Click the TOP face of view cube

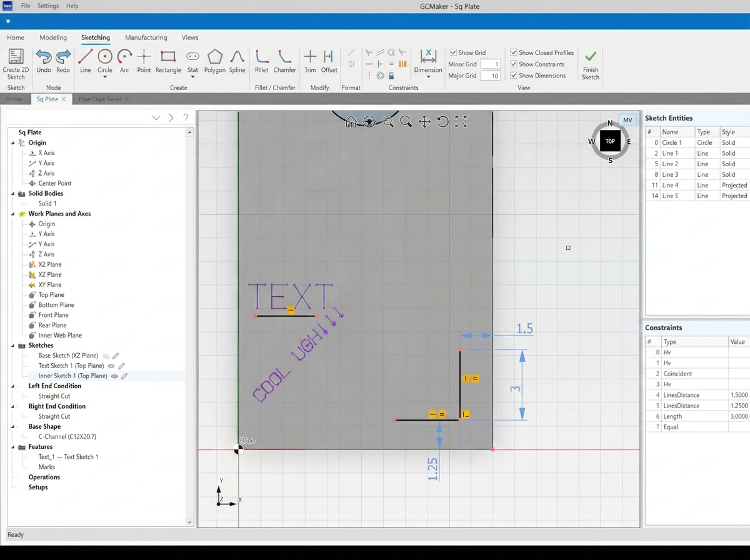pos(610,141)
